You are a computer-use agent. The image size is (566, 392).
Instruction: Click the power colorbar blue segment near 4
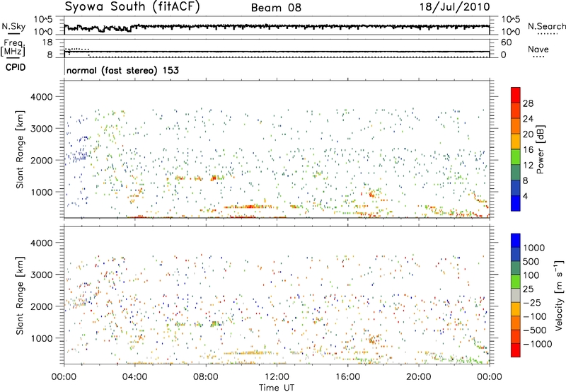pyautogui.click(x=516, y=203)
